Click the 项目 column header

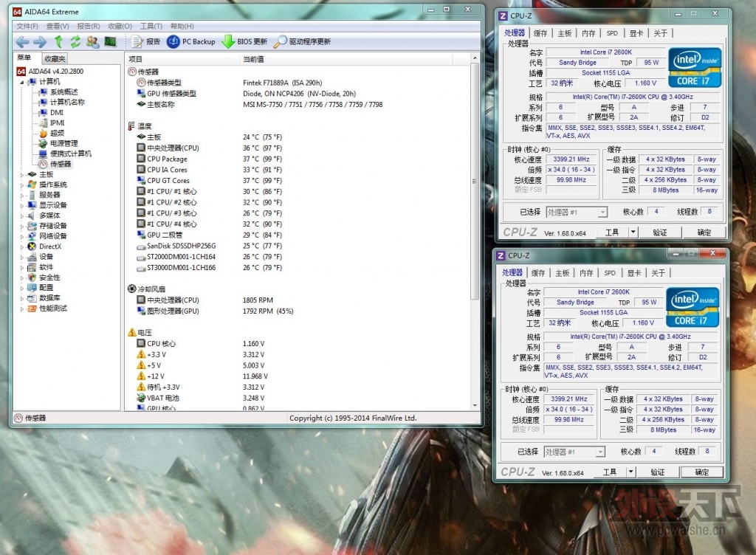point(182,59)
